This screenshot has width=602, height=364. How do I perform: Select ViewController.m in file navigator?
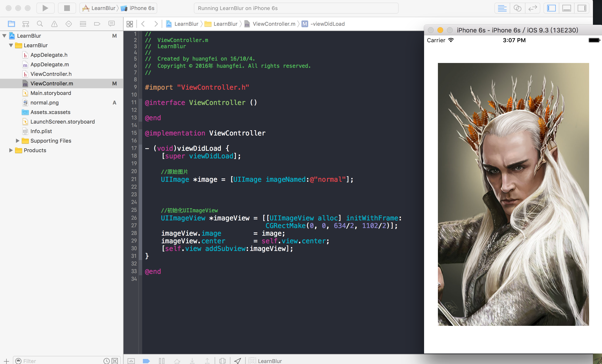(52, 83)
